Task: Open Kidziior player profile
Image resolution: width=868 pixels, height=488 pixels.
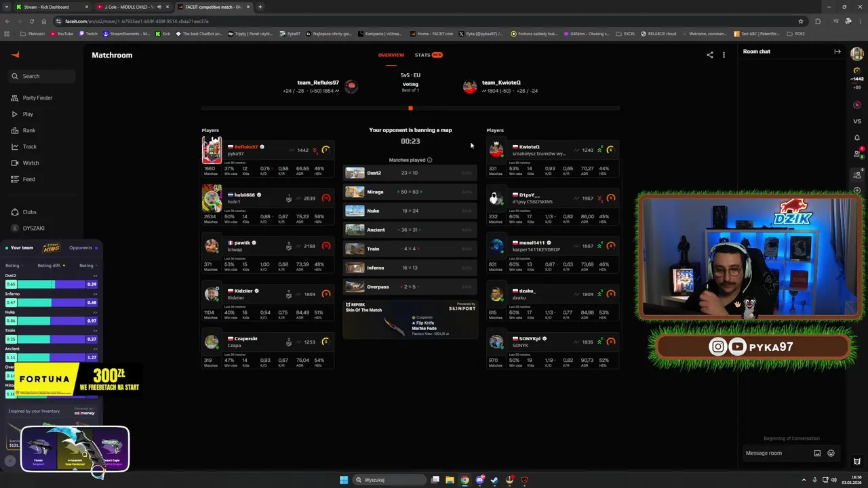Action: click(243, 291)
